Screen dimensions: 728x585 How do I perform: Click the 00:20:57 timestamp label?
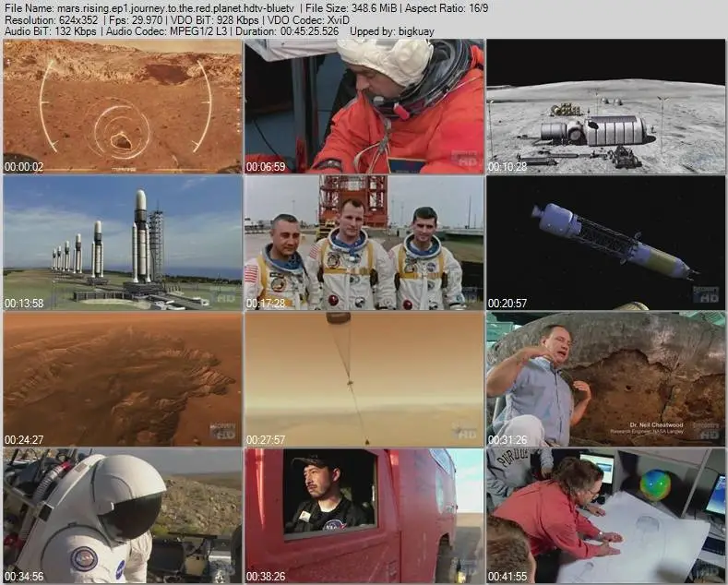coord(507,304)
